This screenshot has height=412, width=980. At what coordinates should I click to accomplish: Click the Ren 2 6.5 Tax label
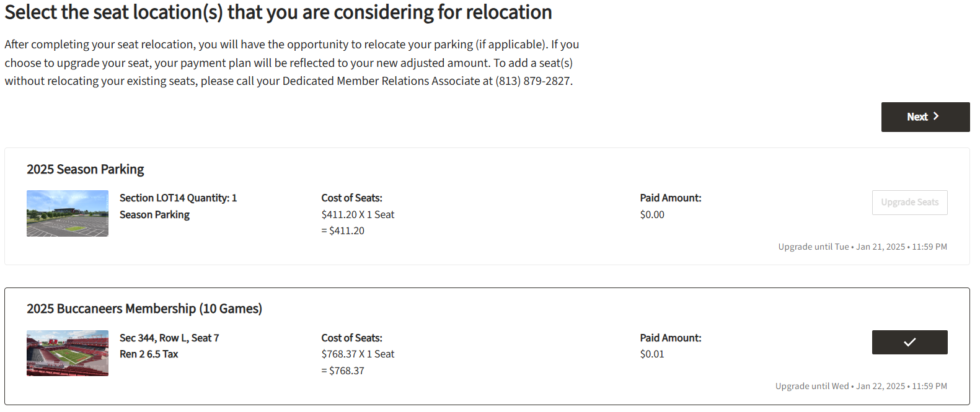(x=149, y=354)
